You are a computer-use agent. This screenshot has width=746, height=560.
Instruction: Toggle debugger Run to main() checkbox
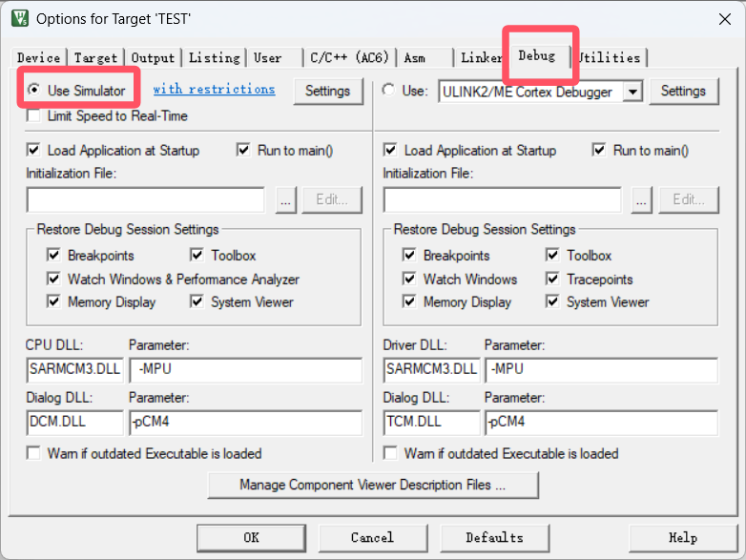[599, 151]
